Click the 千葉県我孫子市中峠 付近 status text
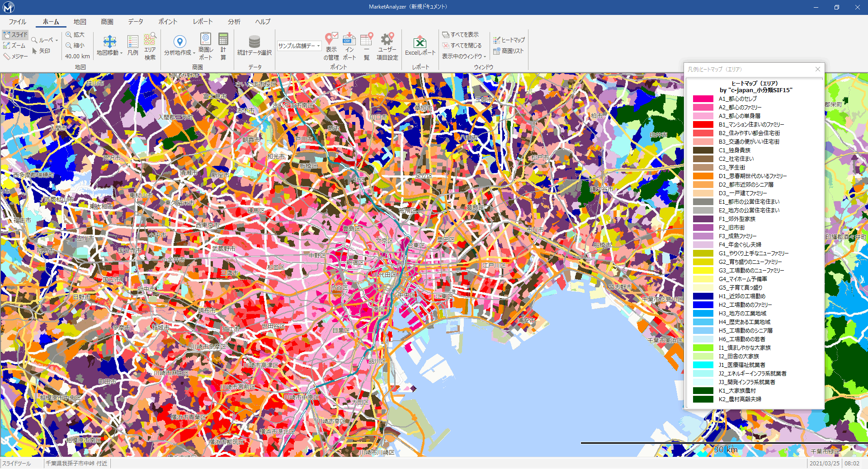Screen dimensions: 868x469 [76, 464]
